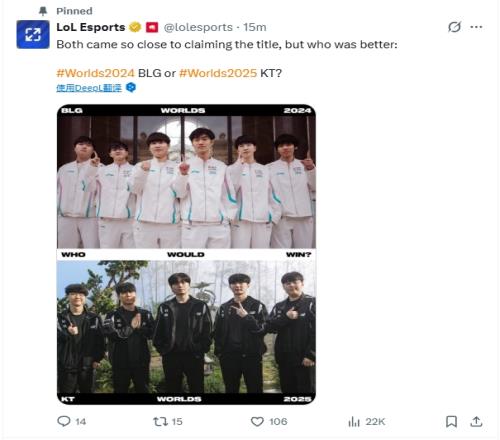This screenshot has width=500, height=440.
Task: View post analytics bar chart icon
Action: [354, 422]
